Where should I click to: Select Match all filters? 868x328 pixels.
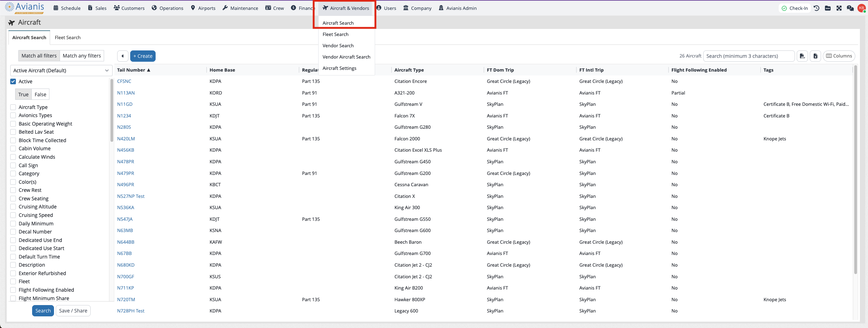[x=39, y=56]
